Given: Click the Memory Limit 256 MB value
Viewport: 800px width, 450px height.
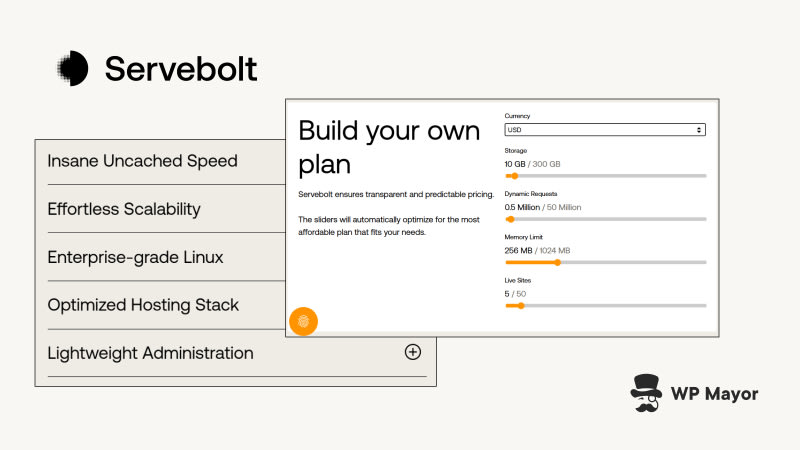Looking at the screenshot, I should pyautogui.click(x=519, y=250).
